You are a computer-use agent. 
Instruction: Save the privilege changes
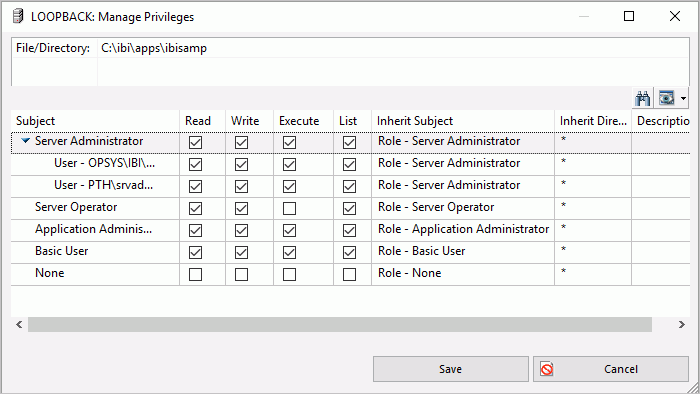click(451, 369)
